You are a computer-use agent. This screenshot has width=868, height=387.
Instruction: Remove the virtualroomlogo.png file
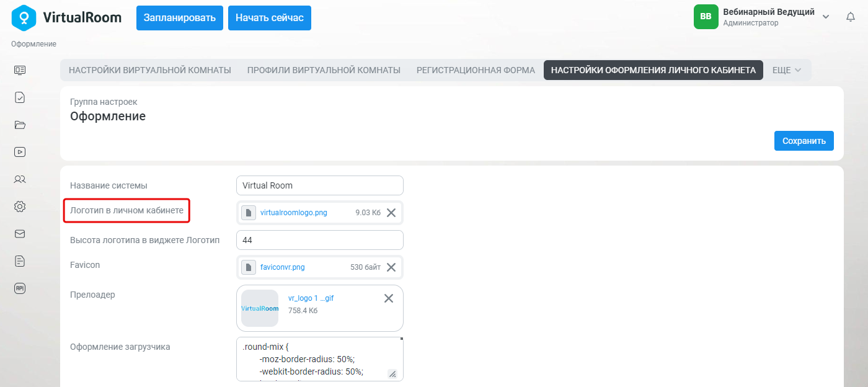[x=391, y=213]
